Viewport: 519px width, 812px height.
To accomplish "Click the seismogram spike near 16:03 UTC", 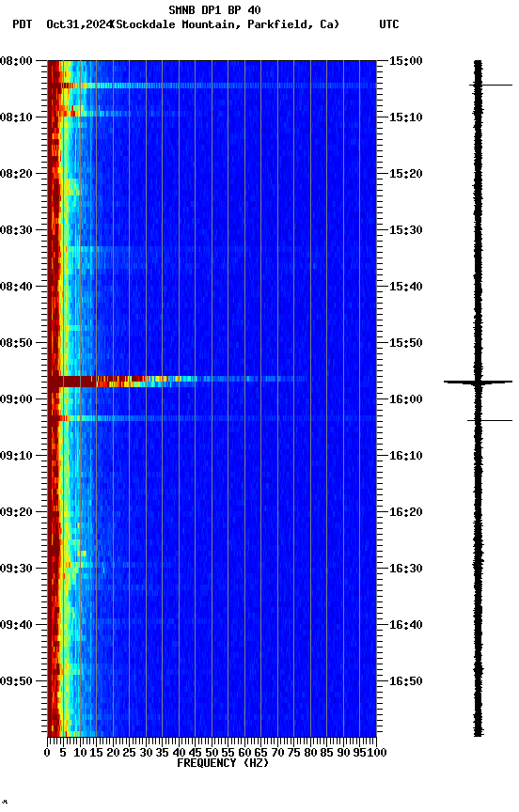I will tap(490, 420).
